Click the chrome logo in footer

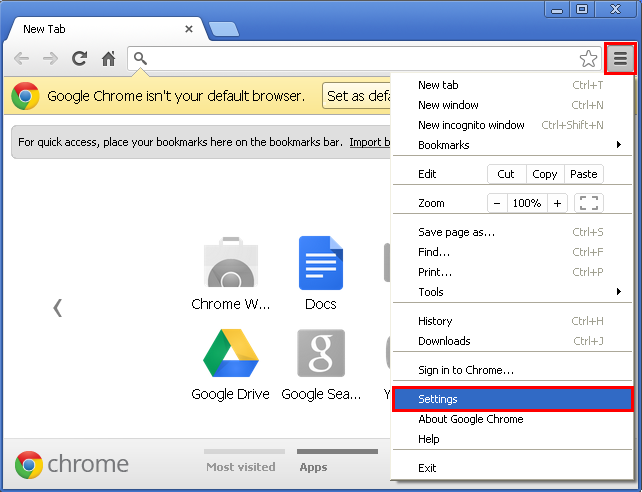71,464
